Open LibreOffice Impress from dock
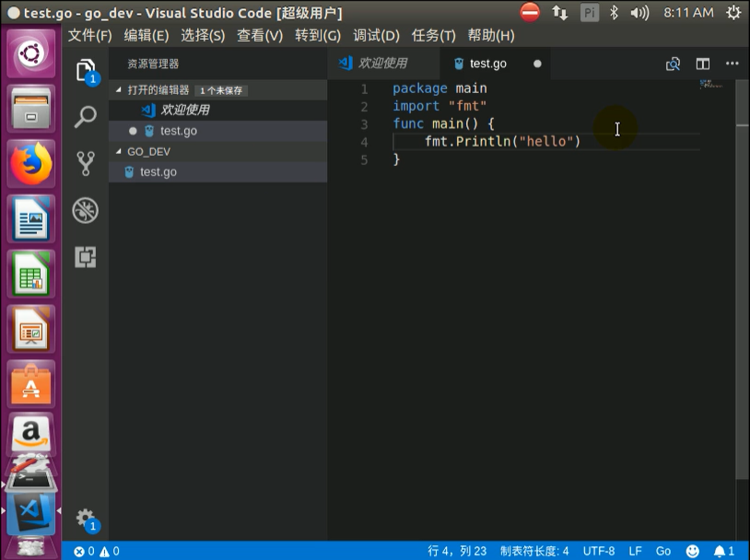Image resolution: width=750 pixels, height=560 pixels. 31,329
